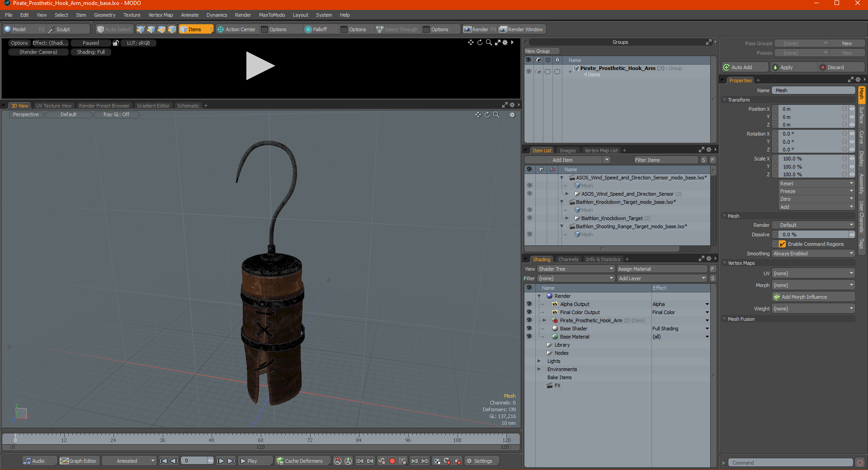Click the Render Window toolbar icon
The image size is (868, 470).
(503, 29)
